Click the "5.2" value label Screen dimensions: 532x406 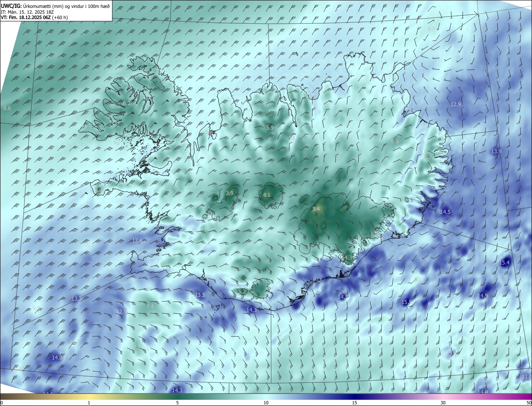pos(241,291)
